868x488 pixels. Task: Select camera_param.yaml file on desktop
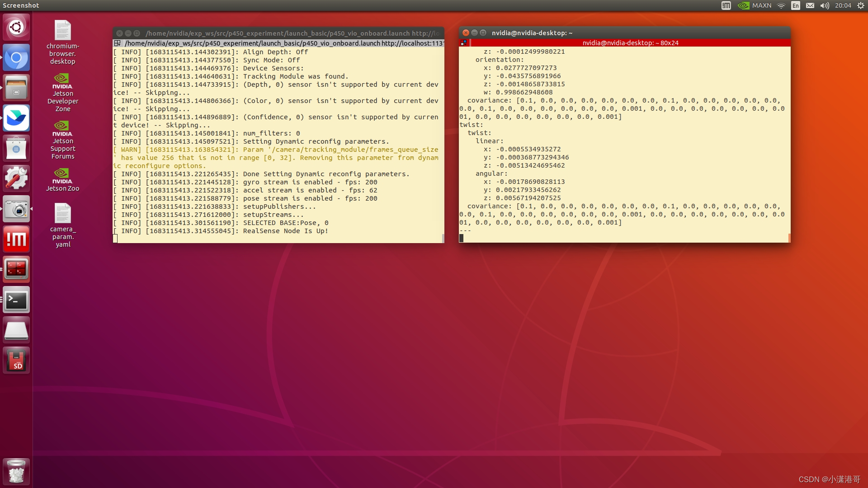pos(63,225)
